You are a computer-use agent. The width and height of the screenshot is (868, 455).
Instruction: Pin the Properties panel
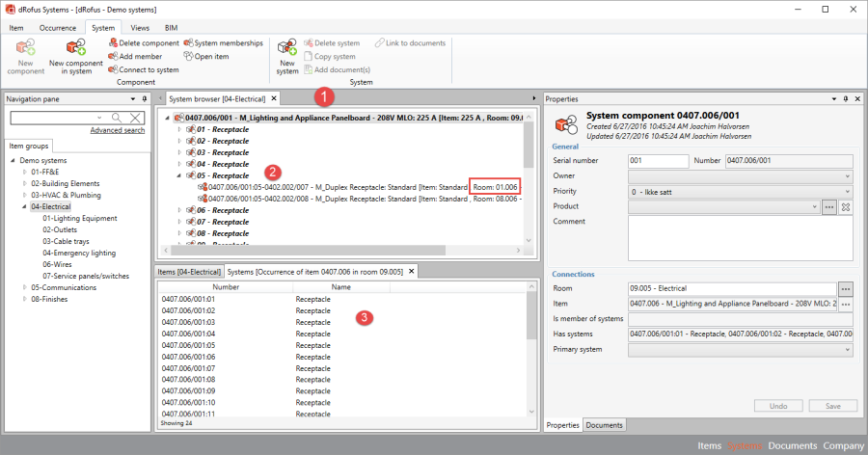[845, 98]
